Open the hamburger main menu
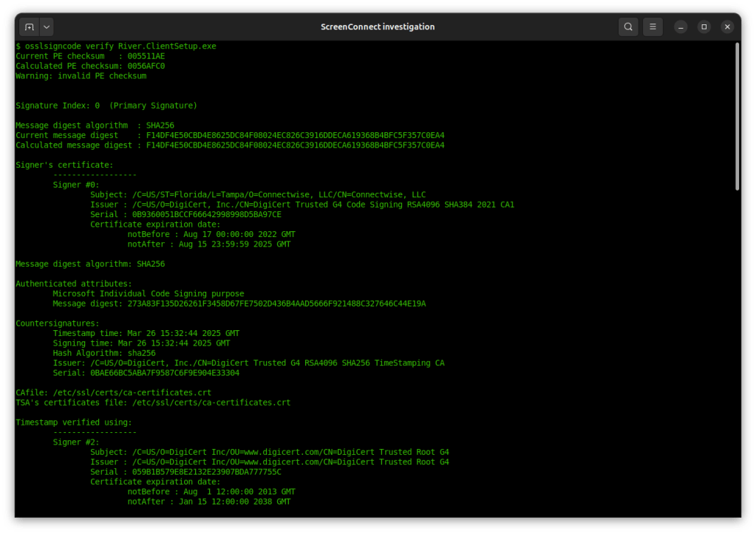 652,27
